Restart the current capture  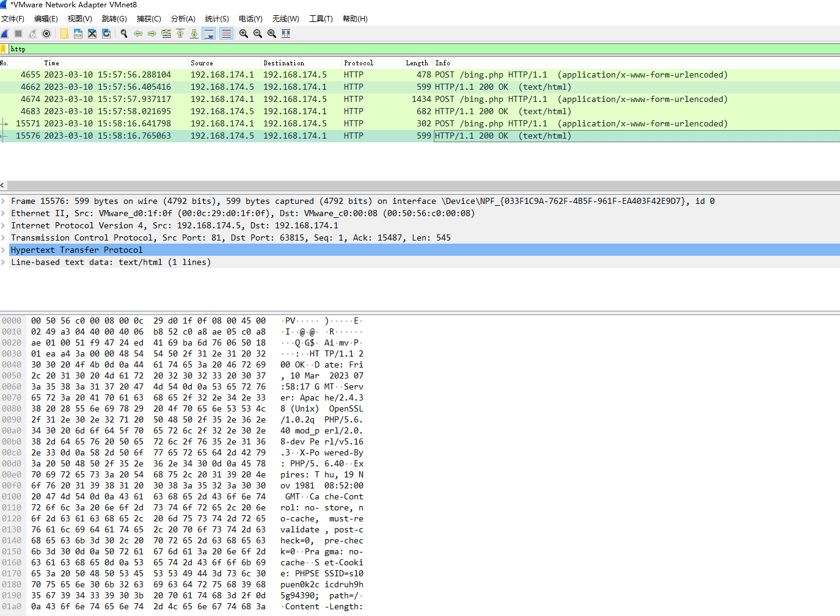coord(32,34)
